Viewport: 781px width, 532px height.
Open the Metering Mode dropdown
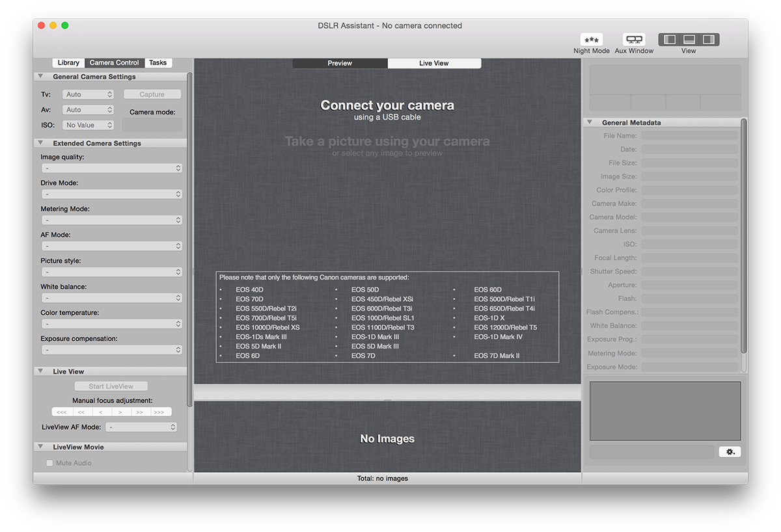click(x=112, y=220)
